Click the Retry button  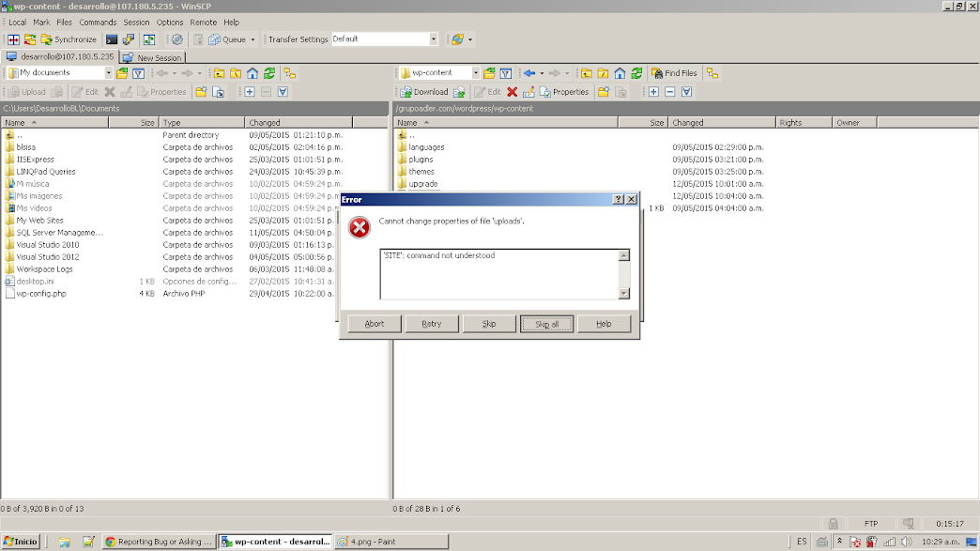[x=432, y=324]
